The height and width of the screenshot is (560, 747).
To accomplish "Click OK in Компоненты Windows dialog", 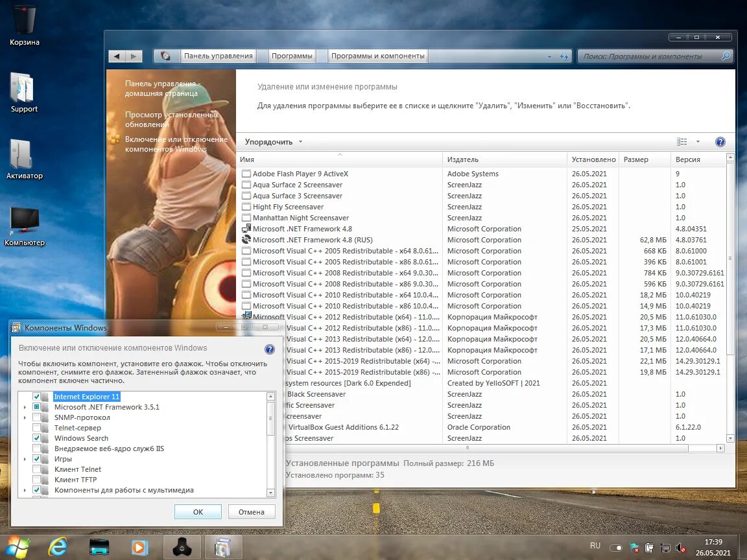I will pos(198,512).
